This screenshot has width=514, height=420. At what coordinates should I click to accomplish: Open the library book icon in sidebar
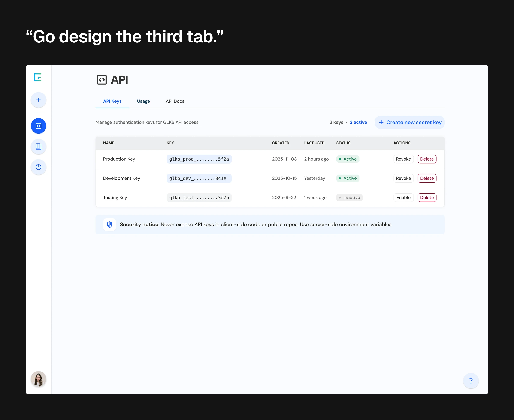point(38,146)
